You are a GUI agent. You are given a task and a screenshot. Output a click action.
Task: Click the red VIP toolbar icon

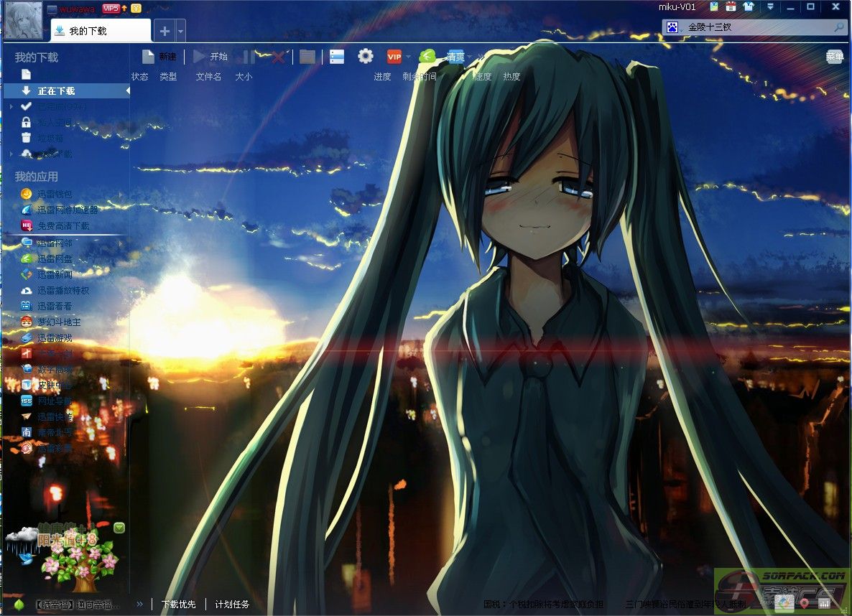tap(394, 57)
